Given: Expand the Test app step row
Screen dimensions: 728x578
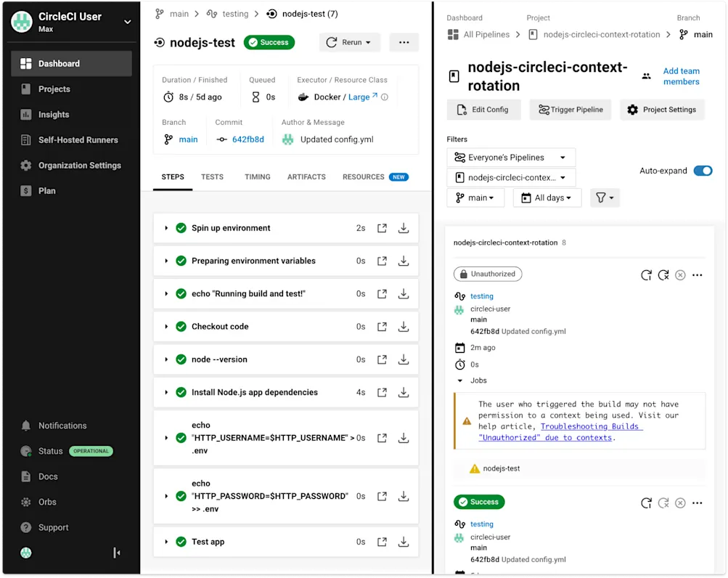Looking at the screenshot, I should (165, 542).
